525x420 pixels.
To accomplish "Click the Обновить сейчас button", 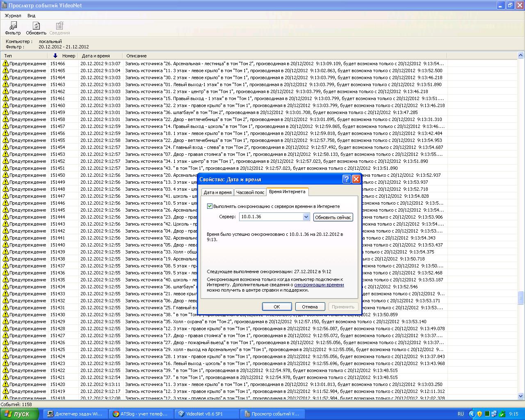I will click(333, 217).
